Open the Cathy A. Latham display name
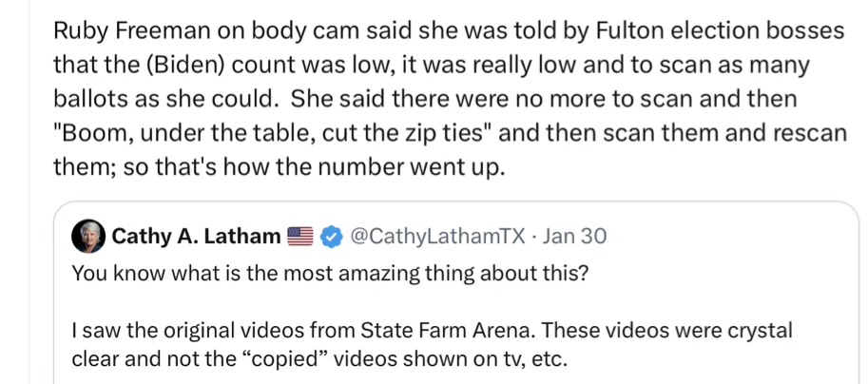Screen dimensions: 868x384 tap(197, 236)
